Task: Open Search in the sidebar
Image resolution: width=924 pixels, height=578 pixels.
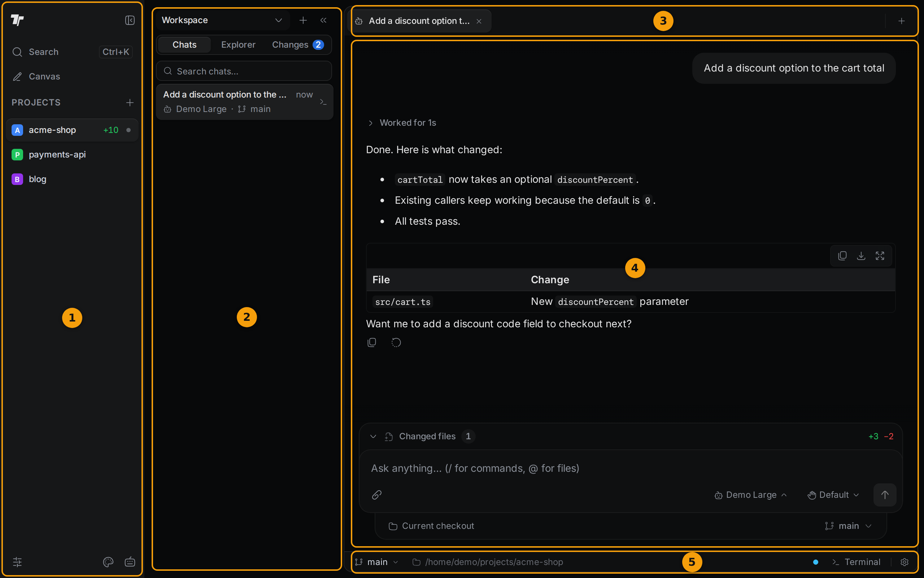Action: pyautogui.click(x=72, y=52)
